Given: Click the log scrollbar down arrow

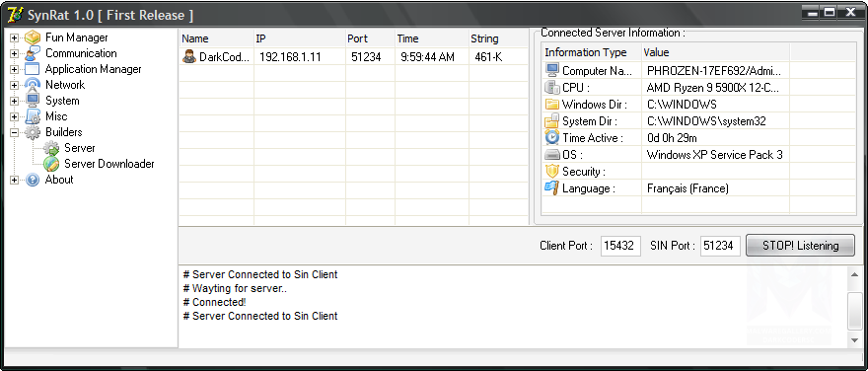Looking at the screenshot, I should tap(855, 339).
